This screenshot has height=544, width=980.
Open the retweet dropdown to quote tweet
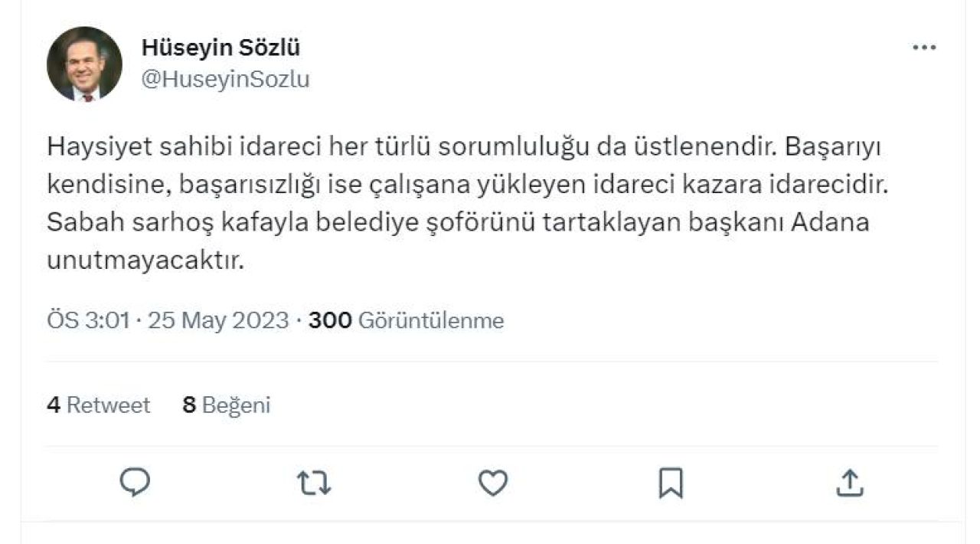pos(315,483)
